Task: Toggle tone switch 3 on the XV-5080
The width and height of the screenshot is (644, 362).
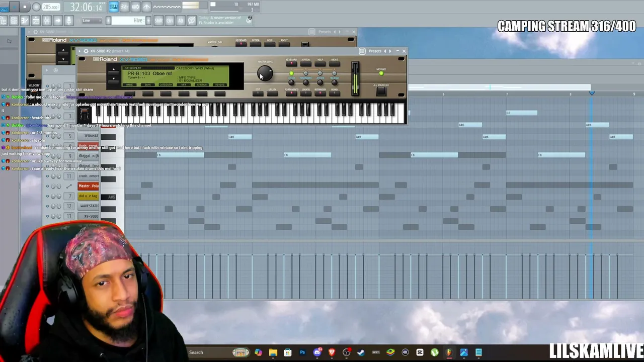Action: (320, 74)
